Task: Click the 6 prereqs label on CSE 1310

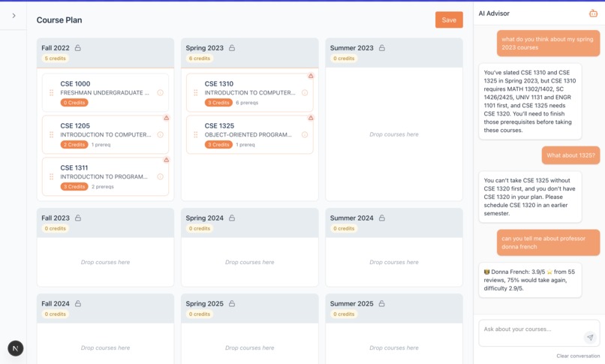Action: [247, 103]
